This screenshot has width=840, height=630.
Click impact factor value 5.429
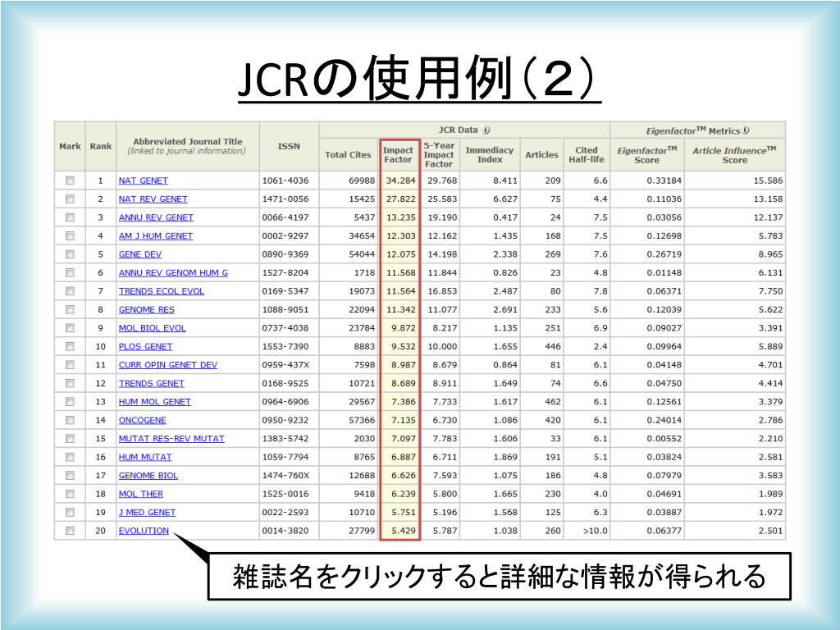(x=404, y=531)
